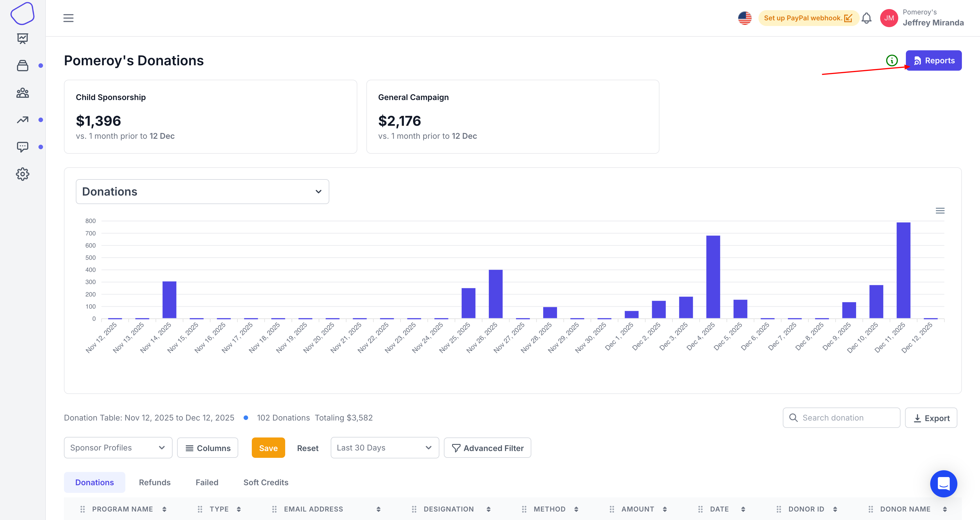Click the trending analytics arrow icon
Image resolution: width=980 pixels, height=520 pixels.
point(22,120)
